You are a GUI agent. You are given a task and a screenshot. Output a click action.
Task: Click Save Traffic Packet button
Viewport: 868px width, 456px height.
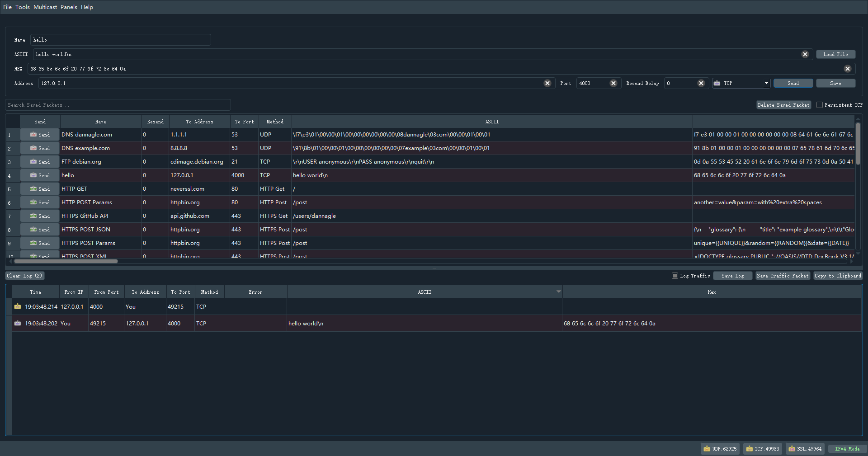point(783,276)
